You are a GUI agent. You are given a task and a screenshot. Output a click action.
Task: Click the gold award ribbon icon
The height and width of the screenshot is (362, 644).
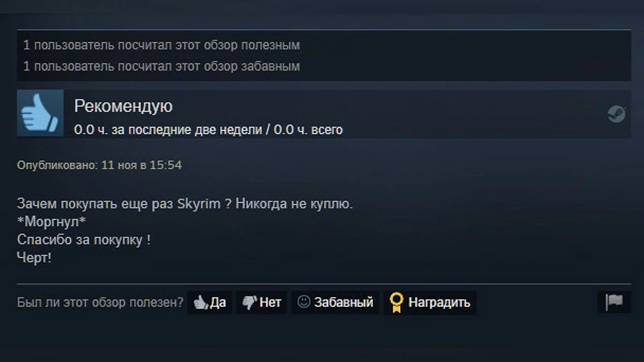pos(396,302)
